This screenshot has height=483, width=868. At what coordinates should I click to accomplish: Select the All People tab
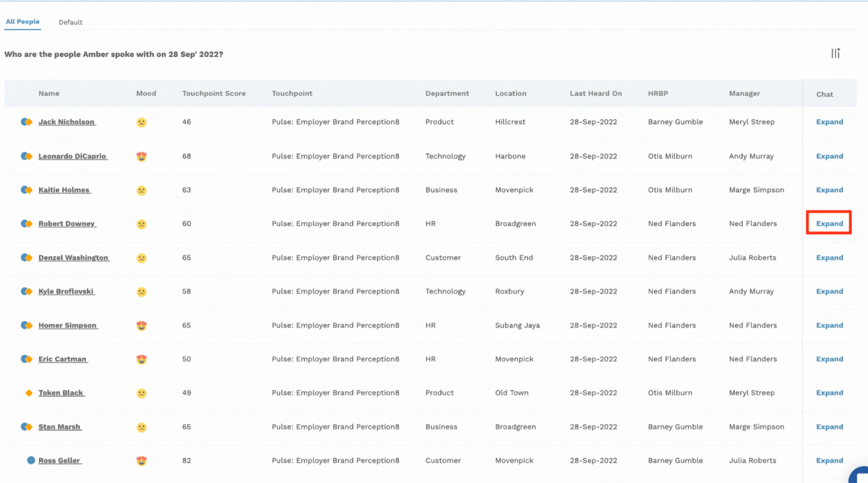pos(23,22)
